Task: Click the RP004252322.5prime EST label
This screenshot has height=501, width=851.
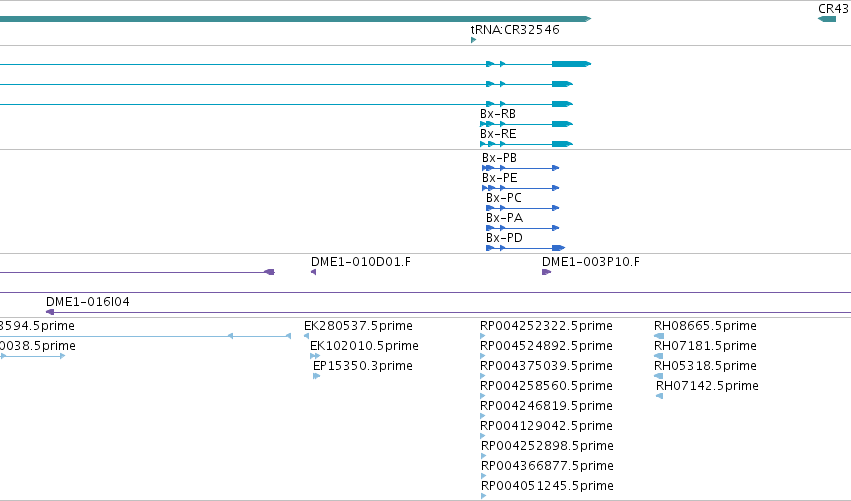Action: (547, 326)
